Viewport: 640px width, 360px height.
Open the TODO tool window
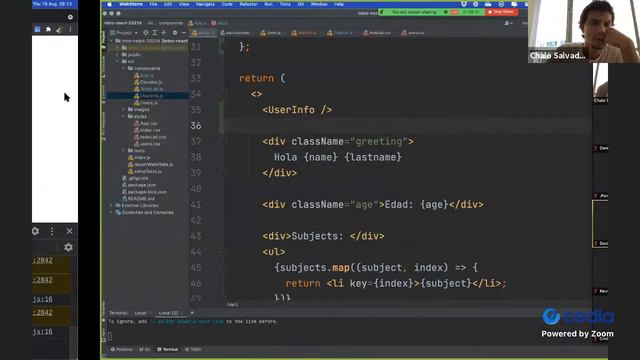point(193,349)
